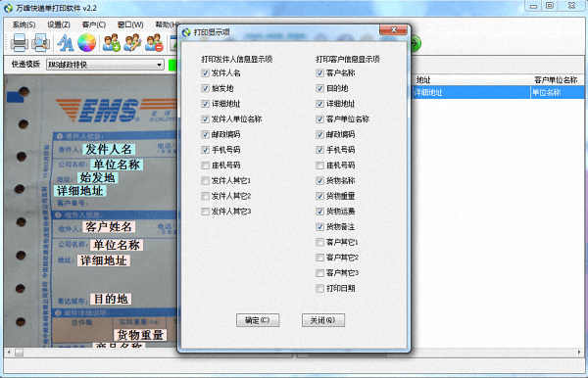Uncheck the 货物名称 checkbox
Image resolution: width=588 pixels, height=378 pixels.
point(319,181)
